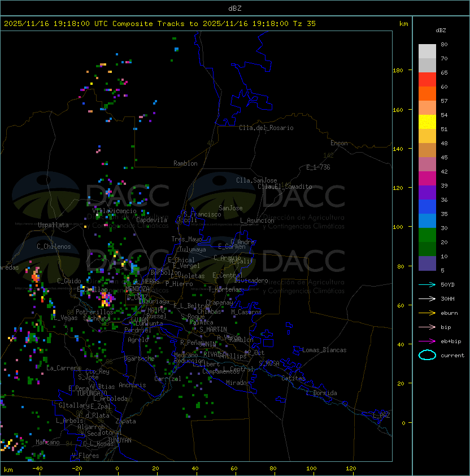470x476 pixels.
Task: Click the dBZ title at the top
Action: pyautogui.click(x=235, y=8)
